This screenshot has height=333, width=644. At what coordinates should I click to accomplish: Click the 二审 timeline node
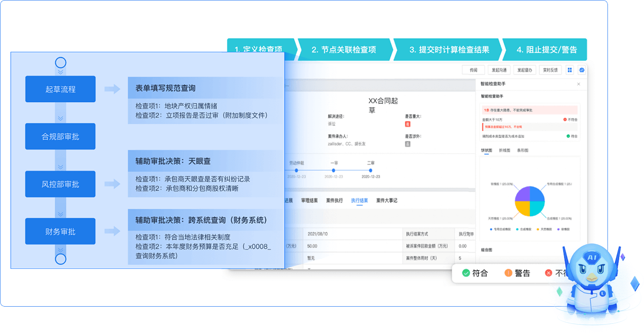point(371,170)
